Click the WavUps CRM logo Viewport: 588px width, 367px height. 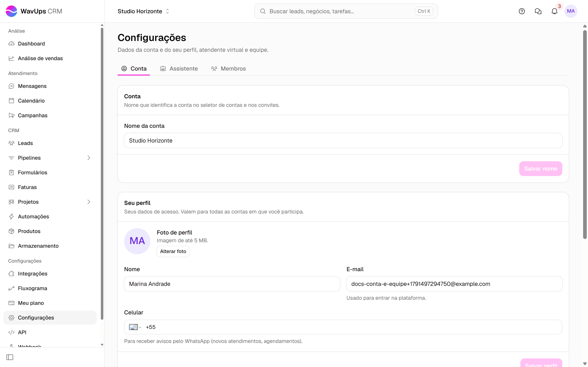[x=34, y=11]
